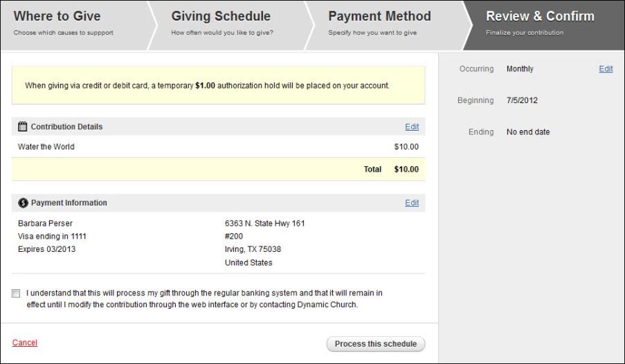Click the dollar coin icon beside Payment Information

click(x=23, y=203)
